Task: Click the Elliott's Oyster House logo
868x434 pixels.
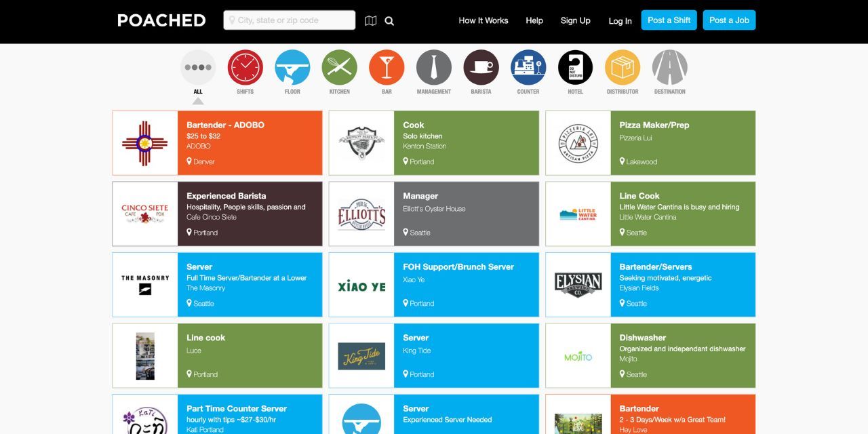Action: tap(361, 214)
